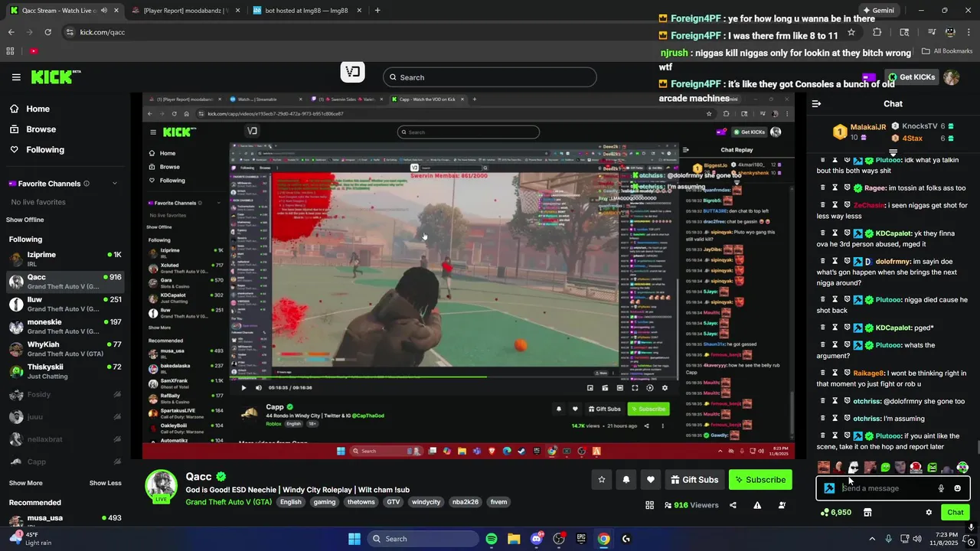Go to Home in the sidebar

38,109
